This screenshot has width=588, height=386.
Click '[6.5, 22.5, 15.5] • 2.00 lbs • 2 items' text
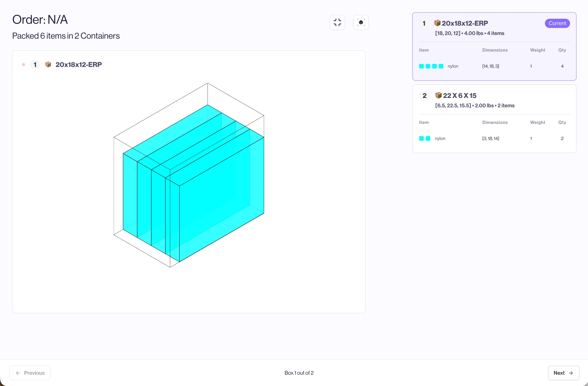pyautogui.click(x=475, y=106)
